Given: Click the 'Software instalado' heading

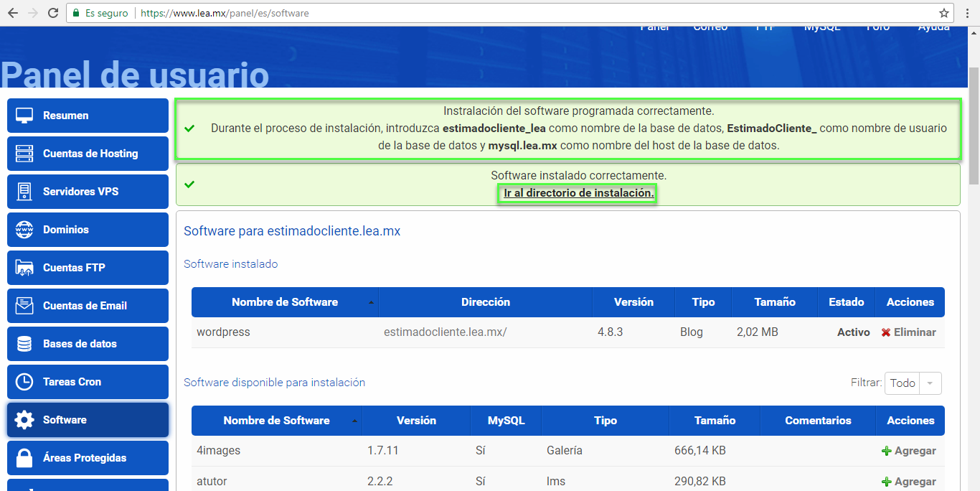Looking at the screenshot, I should [230, 264].
